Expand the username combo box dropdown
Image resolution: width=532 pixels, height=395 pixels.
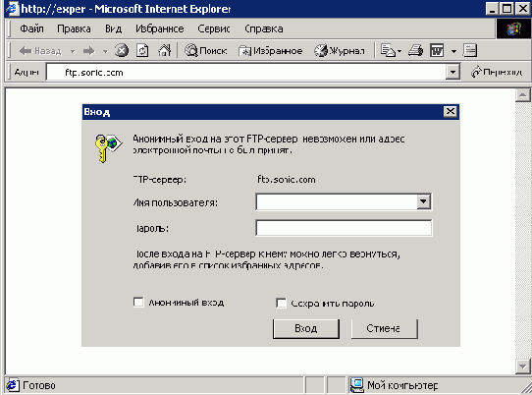(423, 201)
